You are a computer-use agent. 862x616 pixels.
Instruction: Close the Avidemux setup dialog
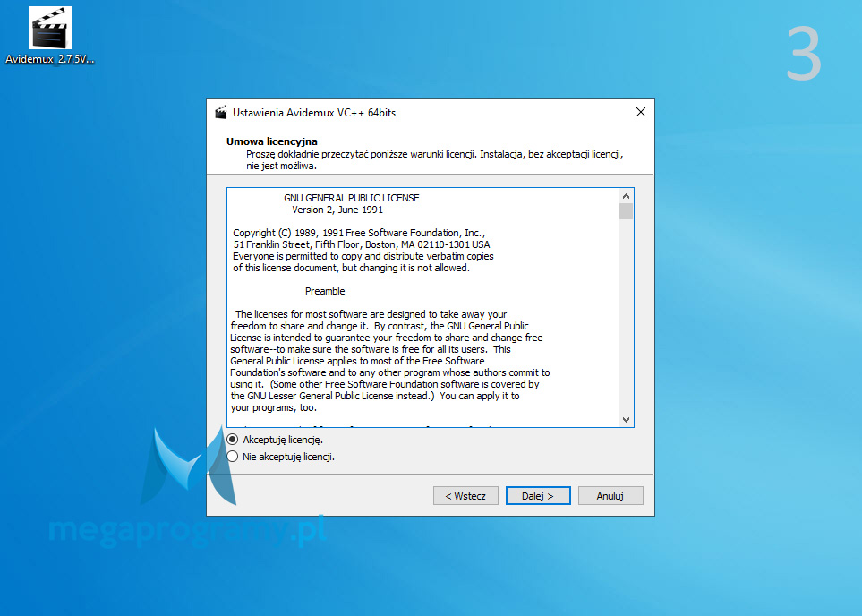640,112
